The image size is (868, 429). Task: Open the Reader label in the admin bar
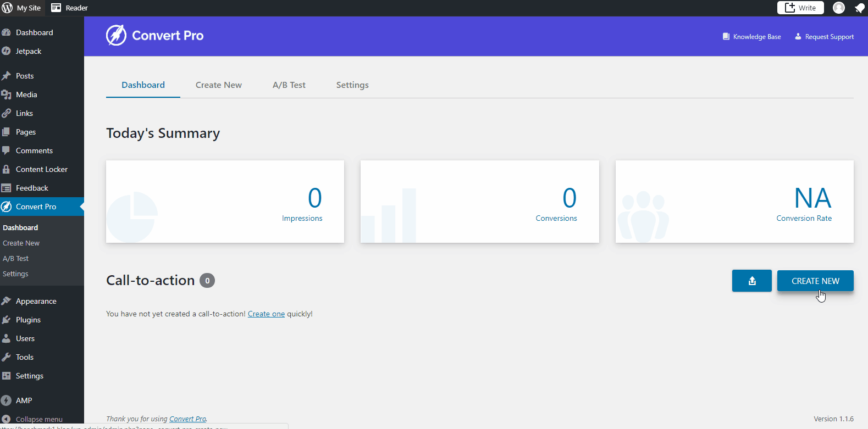(x=76, y=8)
